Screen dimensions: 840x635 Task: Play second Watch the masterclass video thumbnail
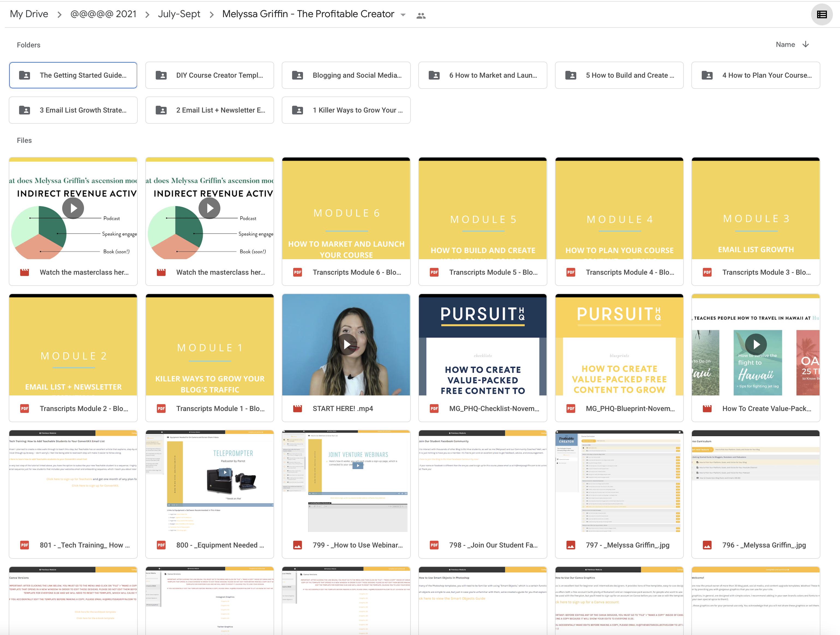pyautogui.click(x=209, y=208)
